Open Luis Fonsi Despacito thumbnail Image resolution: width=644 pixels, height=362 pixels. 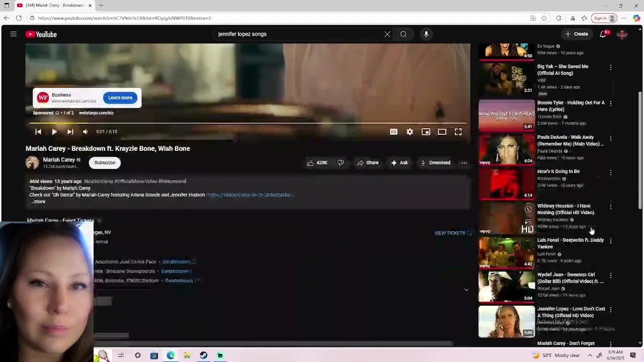(x=507, y=253)
